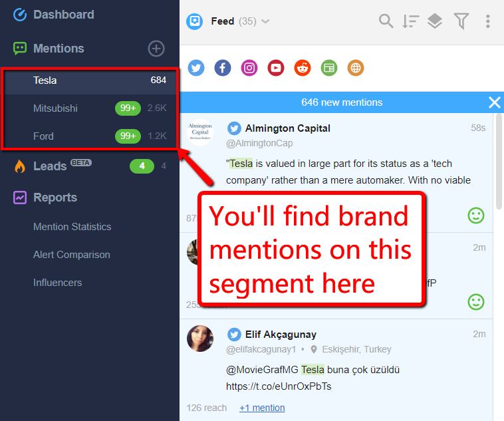Click the orange web source icon
504x421 pixels.
pos(356,68)
